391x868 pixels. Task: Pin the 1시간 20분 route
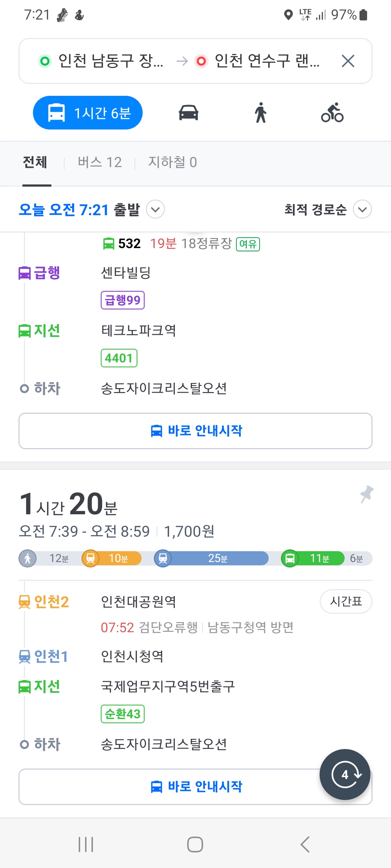tap(366, 494)
